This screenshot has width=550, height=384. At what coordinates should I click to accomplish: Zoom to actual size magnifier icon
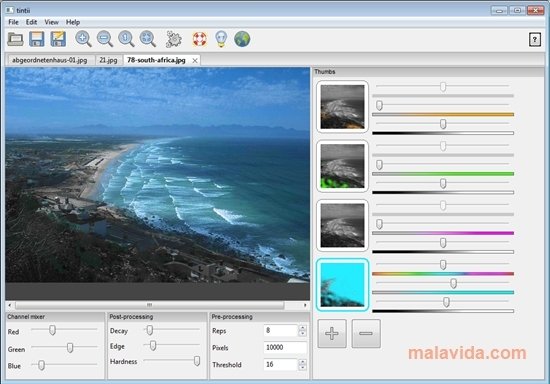coord(126,39)
